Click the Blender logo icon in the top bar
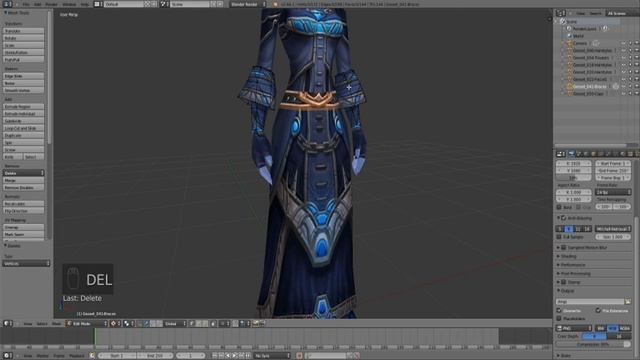Image resolution: width=640 pixels, height=360 pixels. (x=275, y=4)
